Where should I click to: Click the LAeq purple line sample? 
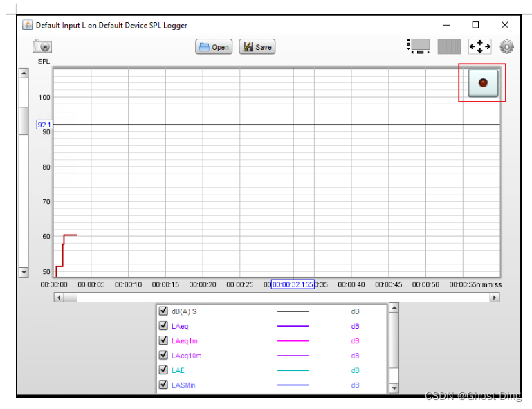tap(293, 326)
